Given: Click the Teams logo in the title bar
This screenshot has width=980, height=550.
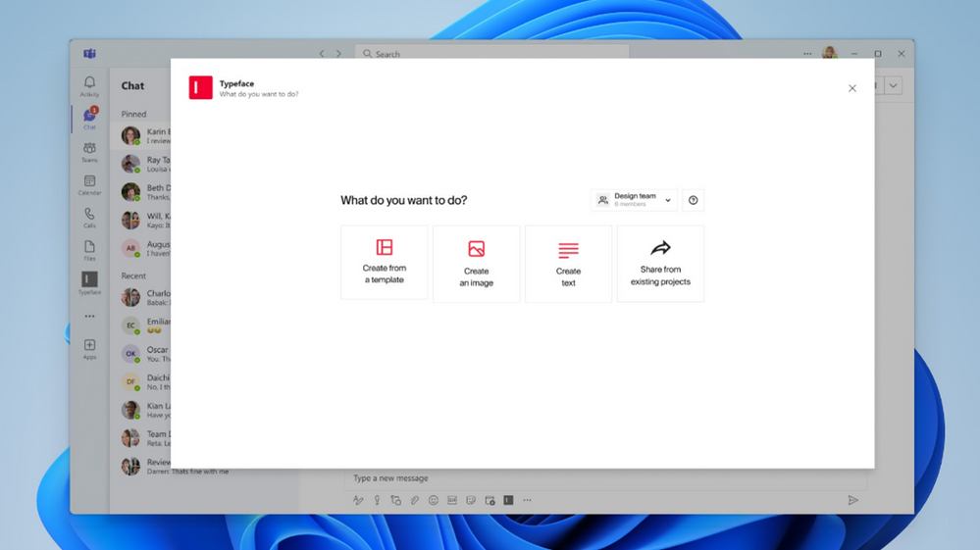Looking at the screenshot, I should (89, 54).
